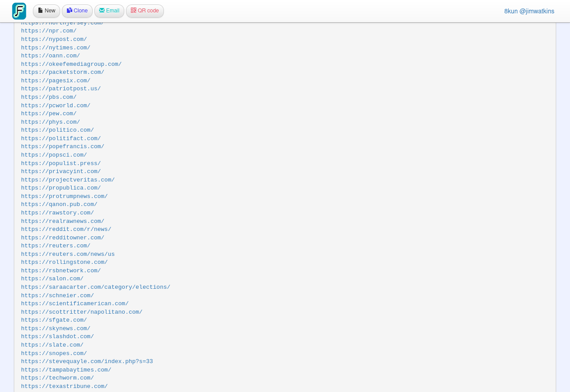Viewport: 570px width, 392px height.
Task: Visit the skynews.com link
Action: (56, 329)
